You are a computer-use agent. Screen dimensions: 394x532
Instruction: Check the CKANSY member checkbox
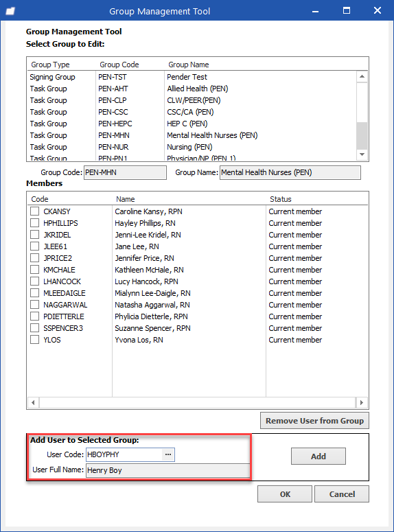(x=34, y=211)
